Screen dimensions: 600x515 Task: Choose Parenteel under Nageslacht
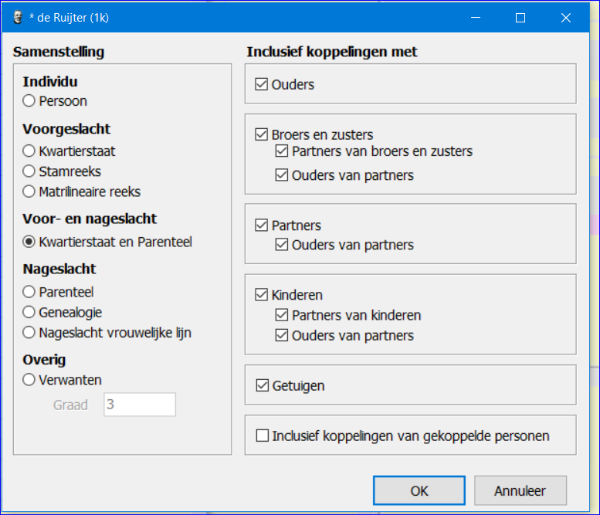[29, 291]
